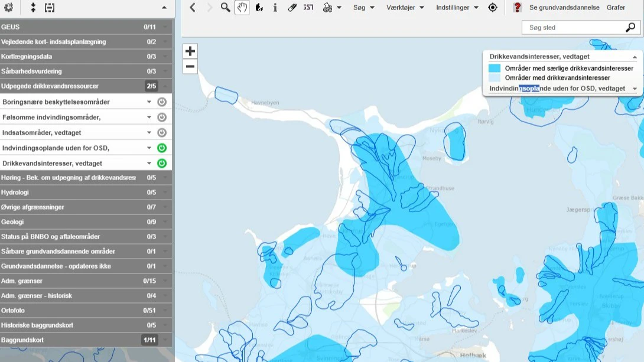Click the light blue drikkevandsinteresser legend swatch
The image size is (644, 362).
tap(495, 77)
